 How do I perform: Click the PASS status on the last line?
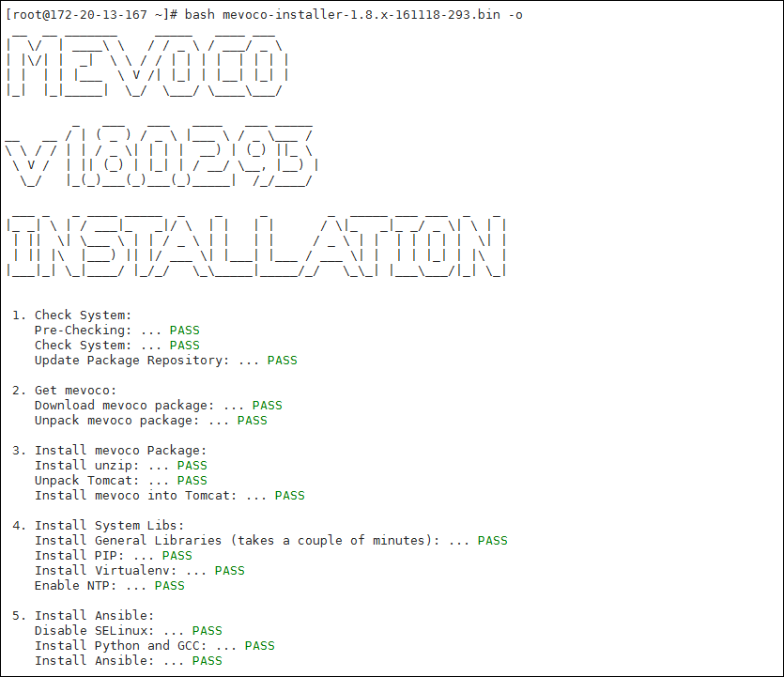(x=207, y=660)
